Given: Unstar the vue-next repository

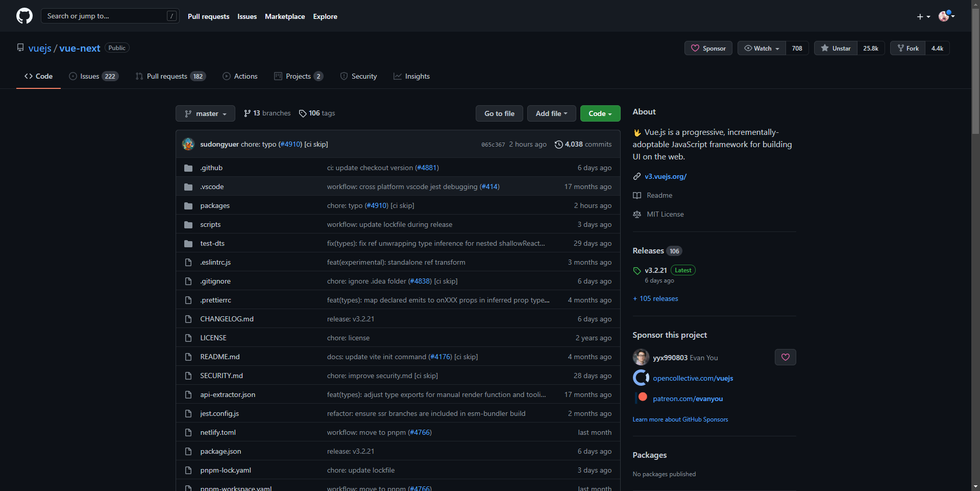Looking at the screenshot, I should pos(836,49).
